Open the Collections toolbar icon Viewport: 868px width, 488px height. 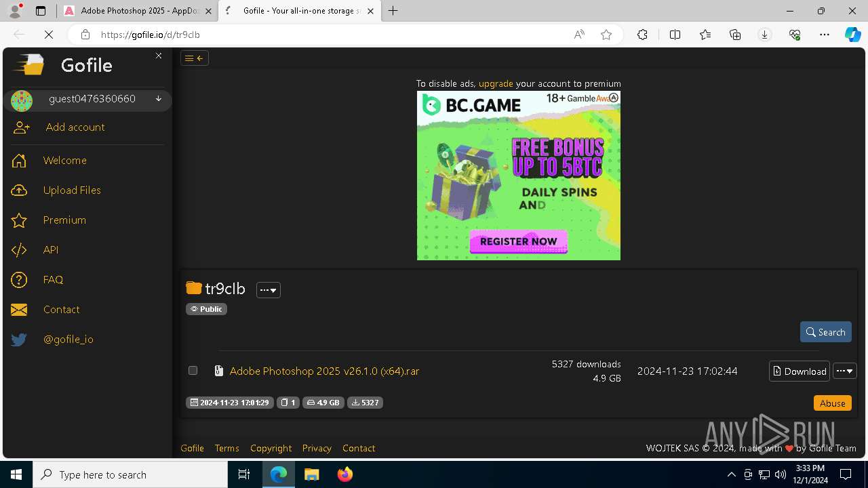(735, 35)
